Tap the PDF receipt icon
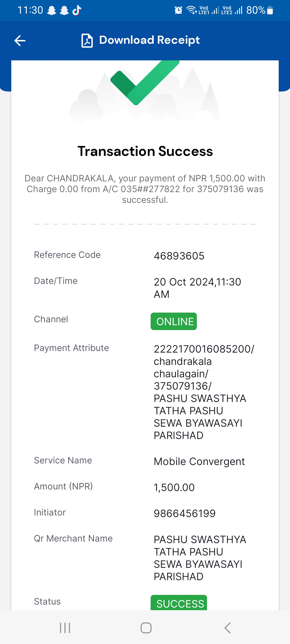 point(87,41)
